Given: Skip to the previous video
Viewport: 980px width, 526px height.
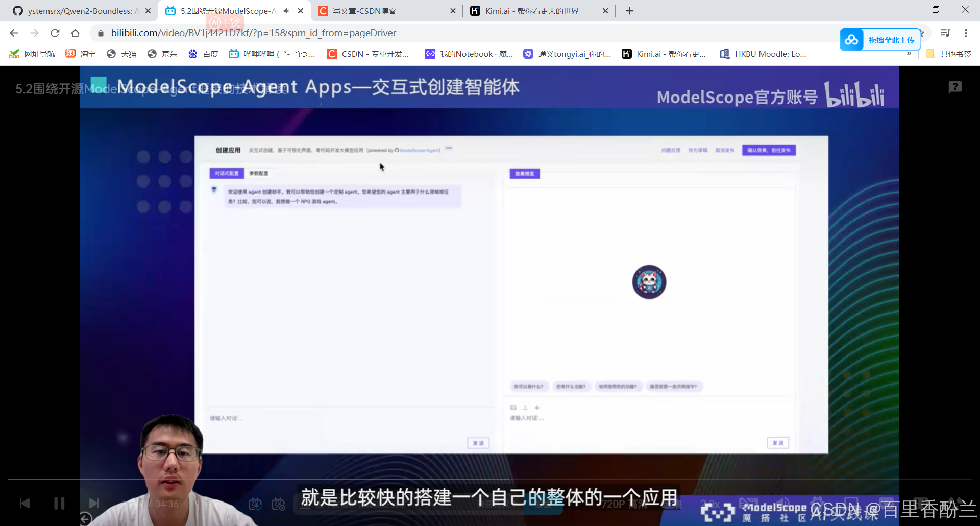Looking at the screenshot, I should [x=24, y=504].
